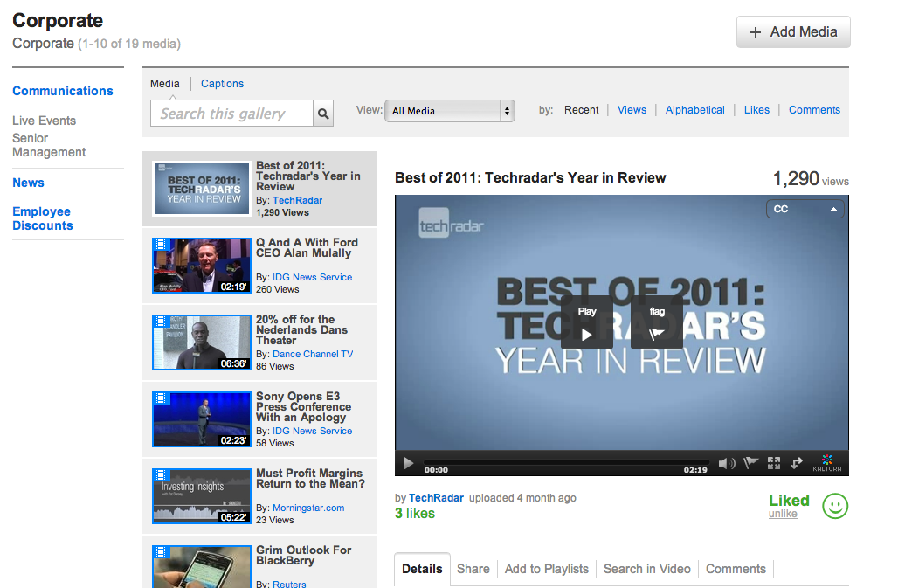
Task: Click TechRadar author link in gallery list
Action: [297, 200]
